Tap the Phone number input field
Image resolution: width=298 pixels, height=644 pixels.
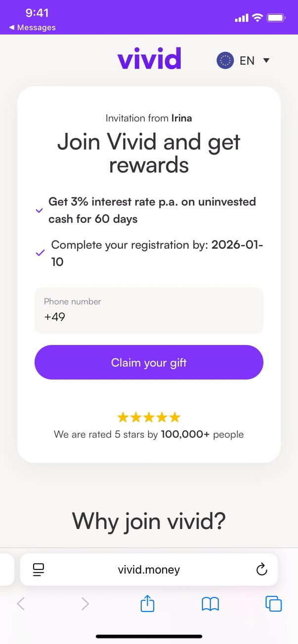point(149,310)
